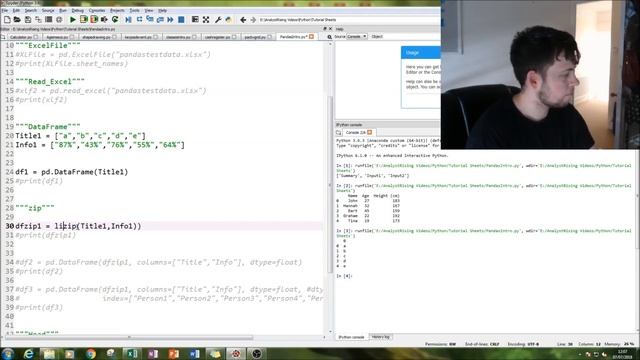Click the editor horizontal scrollbar
Viewport: 640px width, 360px height.
tap(129, 338)
